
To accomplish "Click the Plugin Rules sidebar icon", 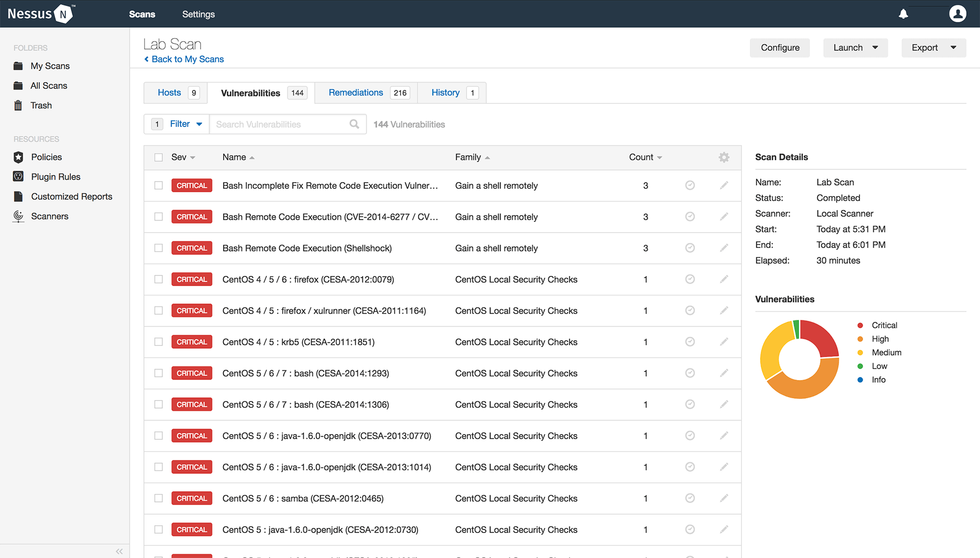I will pos(19,176).
